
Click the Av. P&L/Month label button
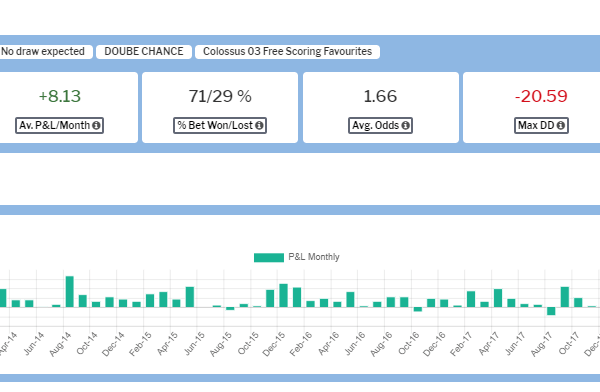coord(59,126)
